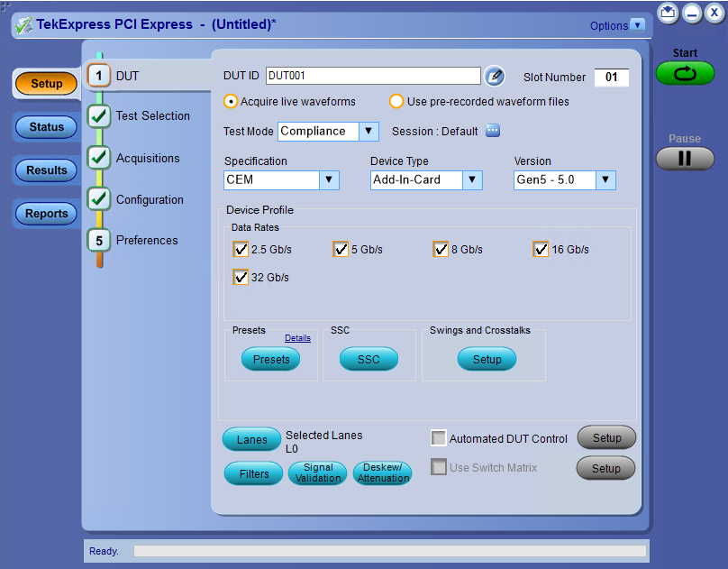
Task: Toggle the 8 Gb/s data rate checkbox
Action: click(441, 250)
